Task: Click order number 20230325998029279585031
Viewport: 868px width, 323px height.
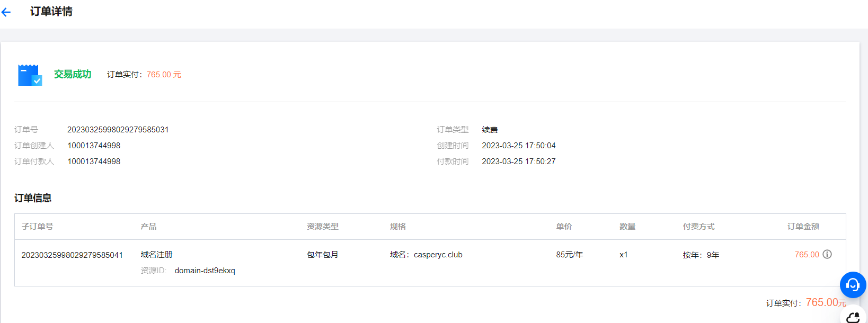Action: [x=118, y=130]
